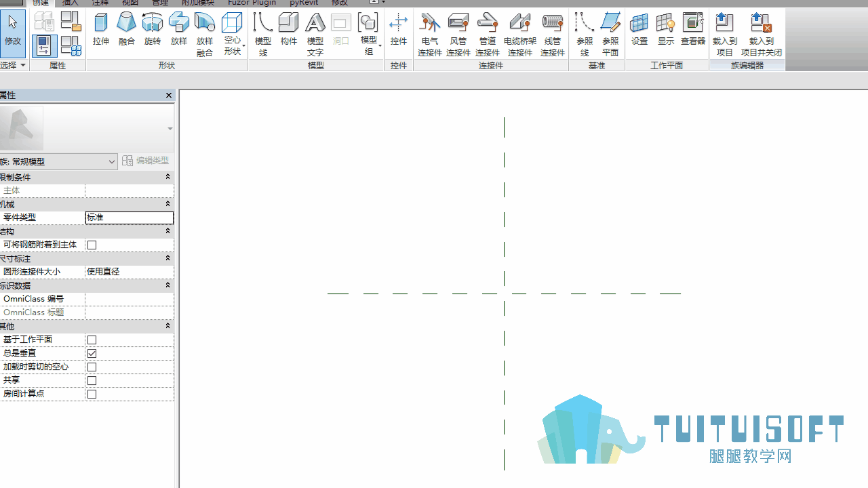
Task: Choose the 融合 blend tool
Action: click(126, 30)
